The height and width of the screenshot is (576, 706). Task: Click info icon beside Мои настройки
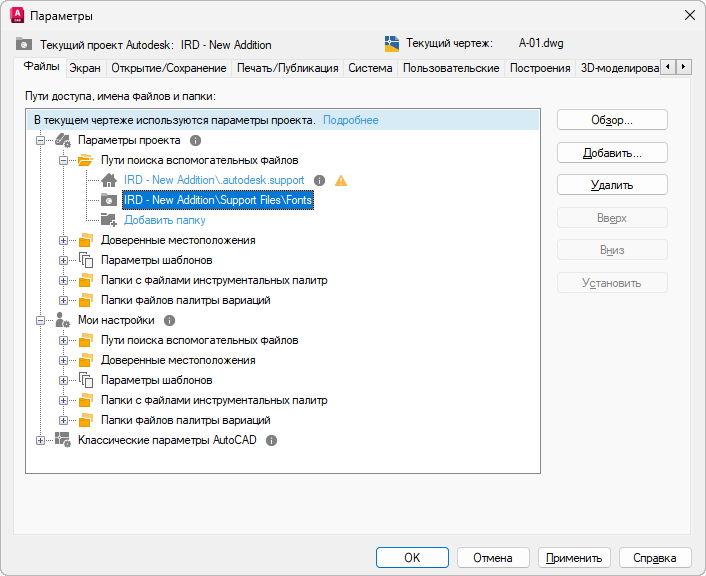point(169,321)
